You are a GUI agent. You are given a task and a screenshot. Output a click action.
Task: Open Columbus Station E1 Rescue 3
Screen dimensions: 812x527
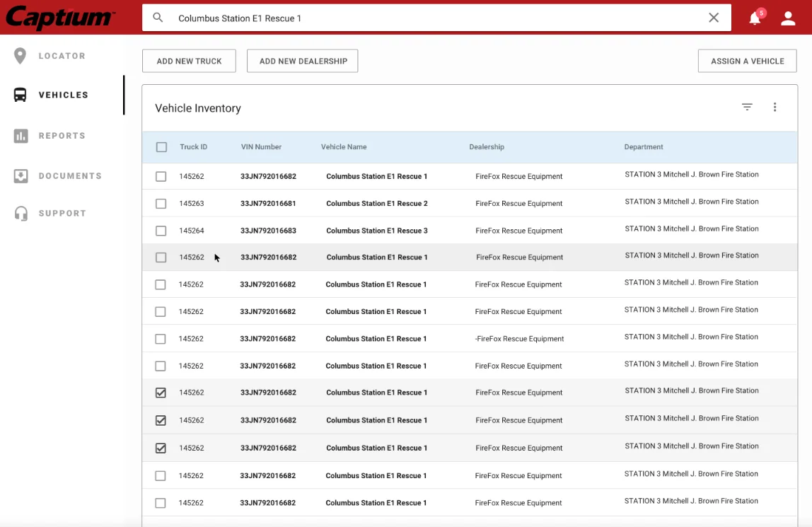click(x=377, y=231)
